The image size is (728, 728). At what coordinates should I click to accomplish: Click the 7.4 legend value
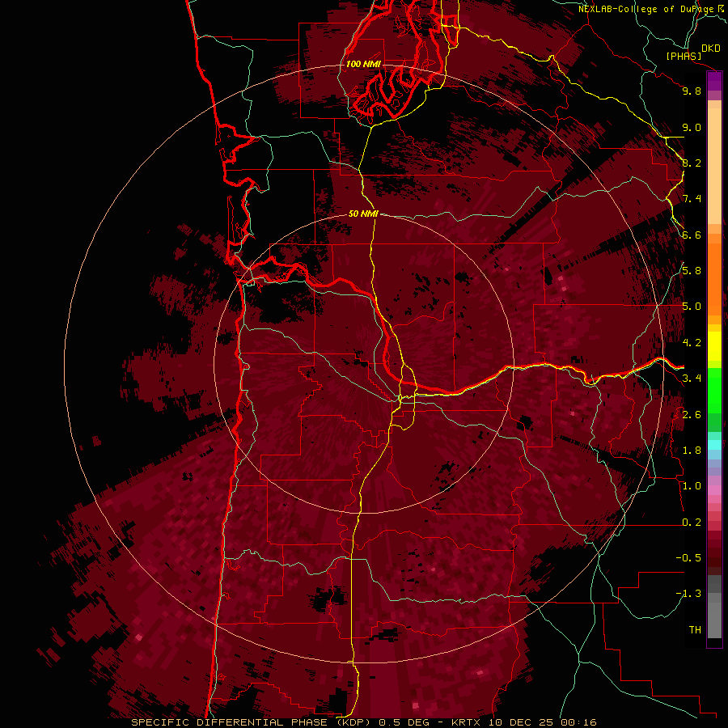(x=692, y=199)
